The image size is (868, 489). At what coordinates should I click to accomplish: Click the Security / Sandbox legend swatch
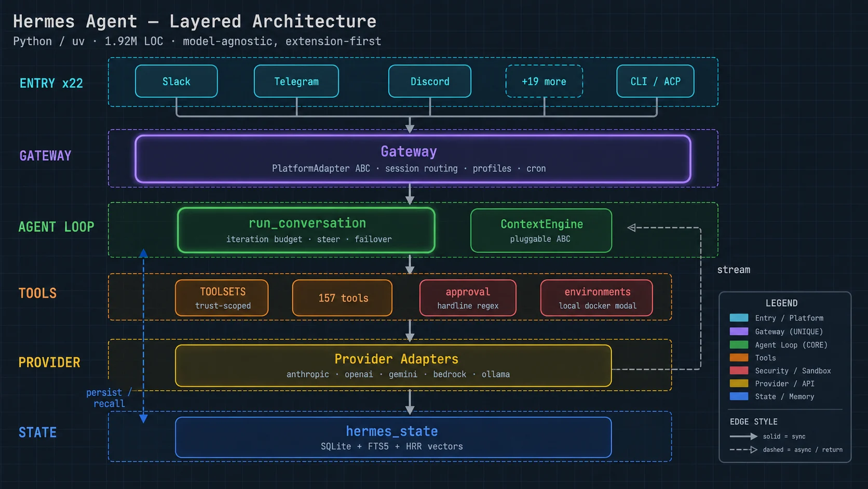click(739, 371)
